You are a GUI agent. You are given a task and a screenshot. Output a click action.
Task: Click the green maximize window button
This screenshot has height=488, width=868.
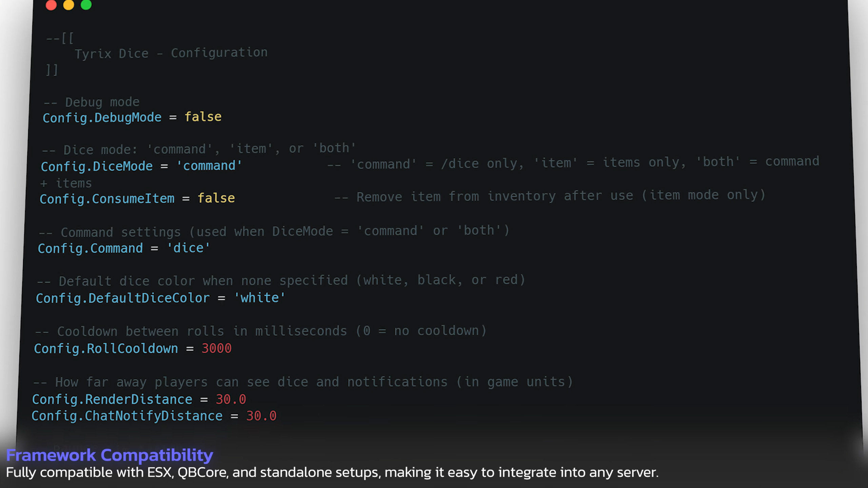(86, 5)
